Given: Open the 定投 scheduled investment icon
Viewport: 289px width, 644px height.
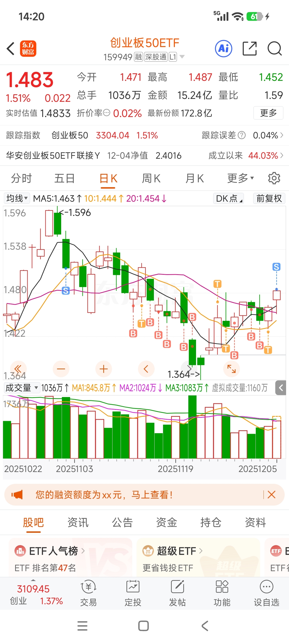Looking at the screenshot, I should (x=133, y=593).
